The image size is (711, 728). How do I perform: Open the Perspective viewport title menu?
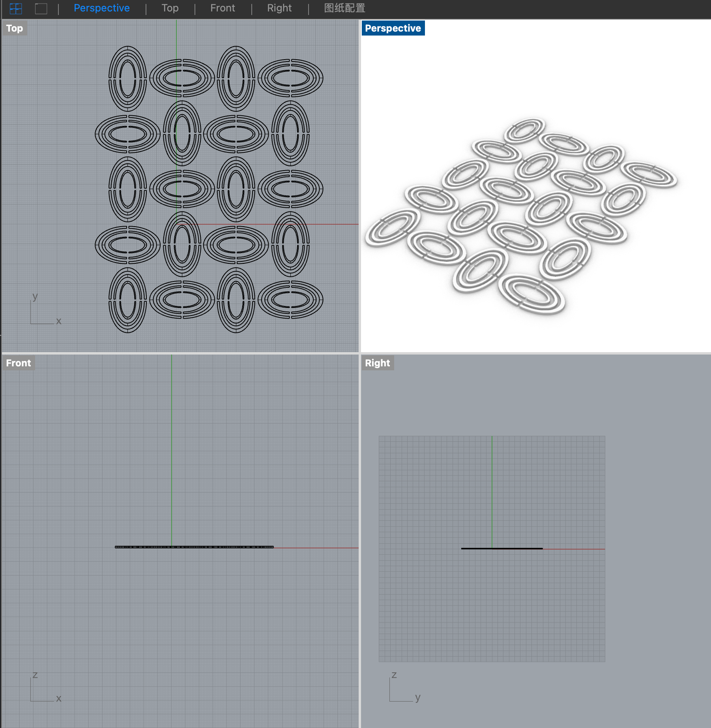(393, 28)
